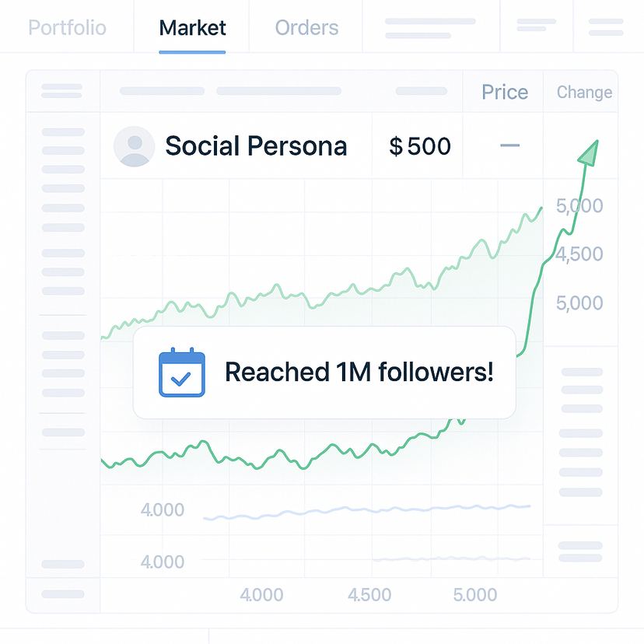This screenshot has height=644, width=644.
Task: Sort by the Change column header
Action: point(584,92)
